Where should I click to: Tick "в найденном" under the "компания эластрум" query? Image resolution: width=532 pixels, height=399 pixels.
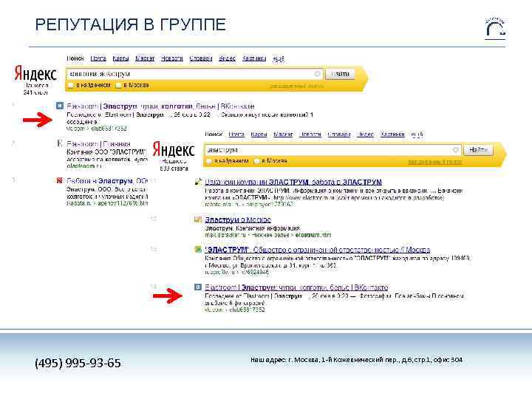71,85
